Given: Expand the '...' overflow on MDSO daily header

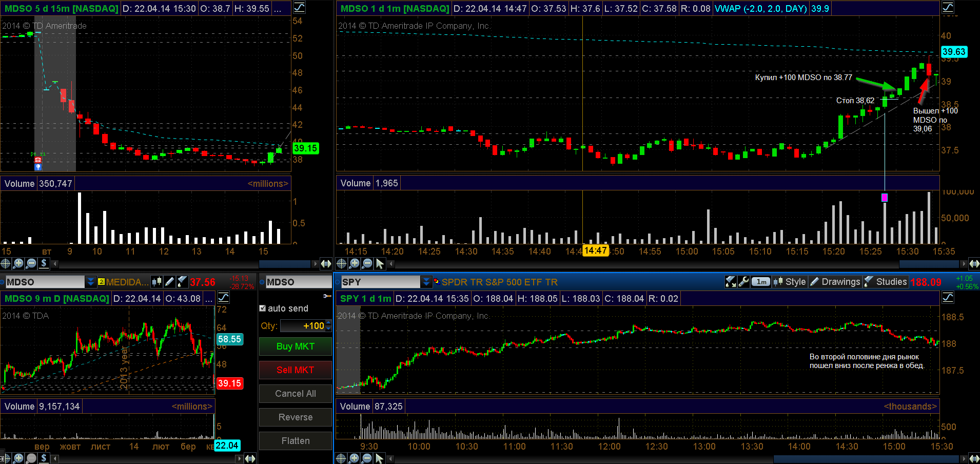Looking at the screenshot, I should tap(208, 298).
